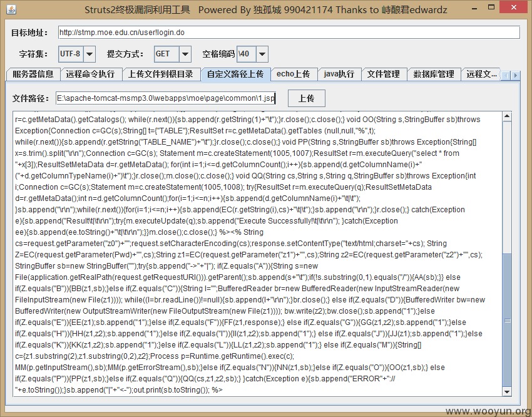Open the truncated 远程文... tab
Image resolution: width=532 pixels, height=417 pixels.
coord(481,75)
